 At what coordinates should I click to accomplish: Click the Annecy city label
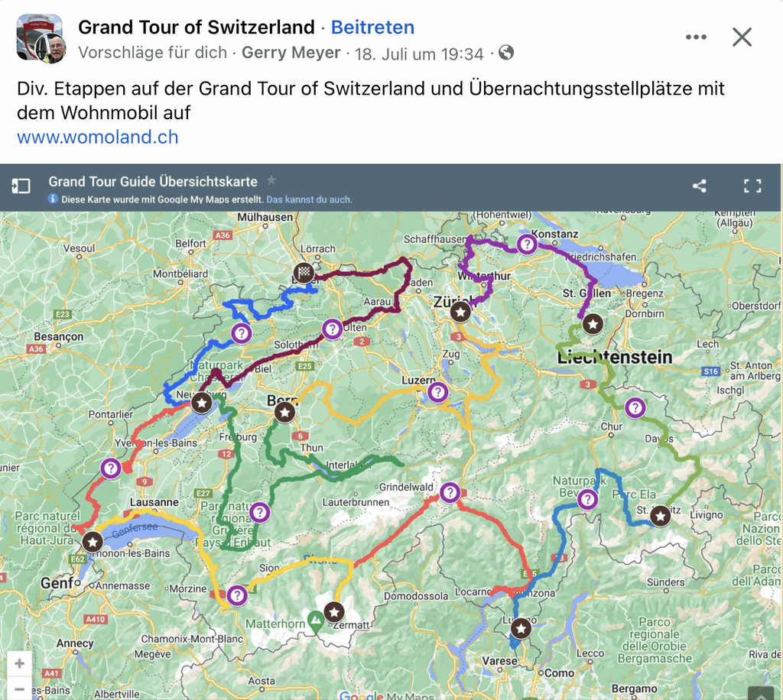pyautogui.click(x=75, y=643)
